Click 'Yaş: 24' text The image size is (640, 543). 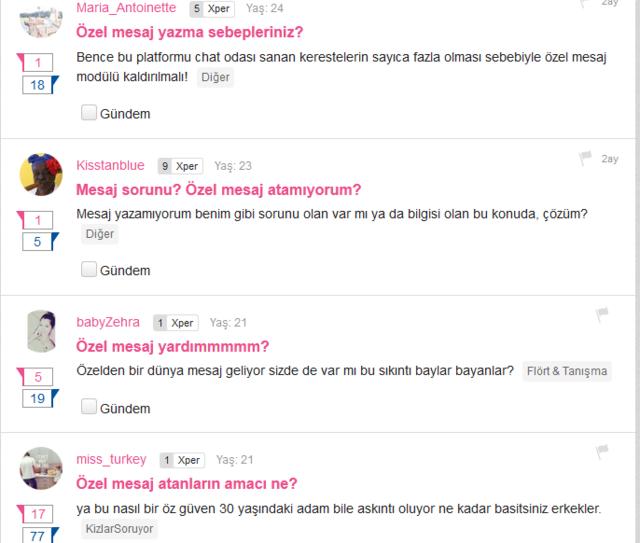[x=264, y=8]
